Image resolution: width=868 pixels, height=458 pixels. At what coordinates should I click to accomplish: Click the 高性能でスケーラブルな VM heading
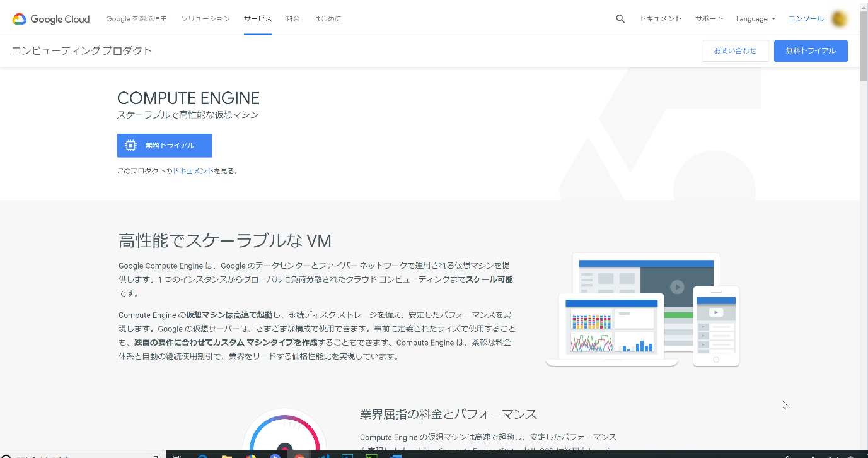click(225, 240)
